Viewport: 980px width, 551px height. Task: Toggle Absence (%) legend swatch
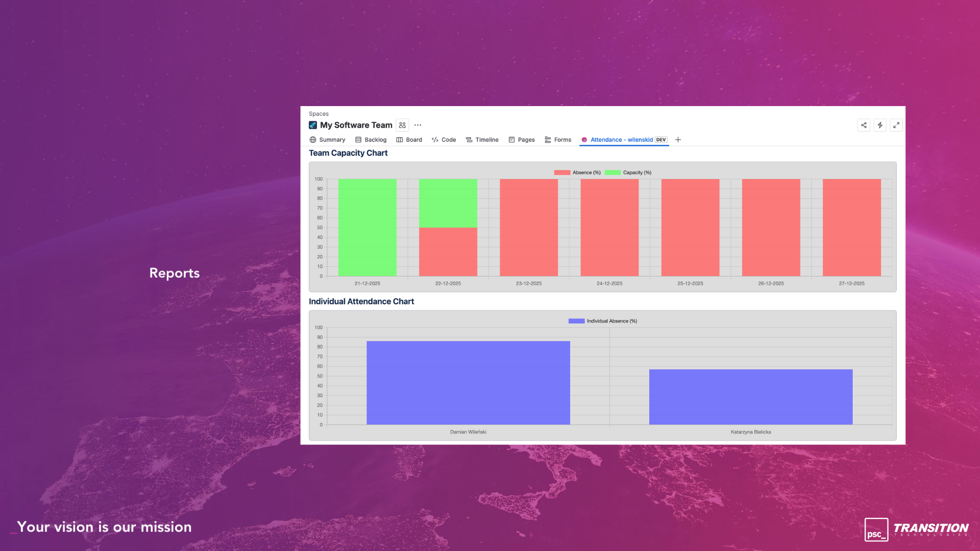click(562, 172)
